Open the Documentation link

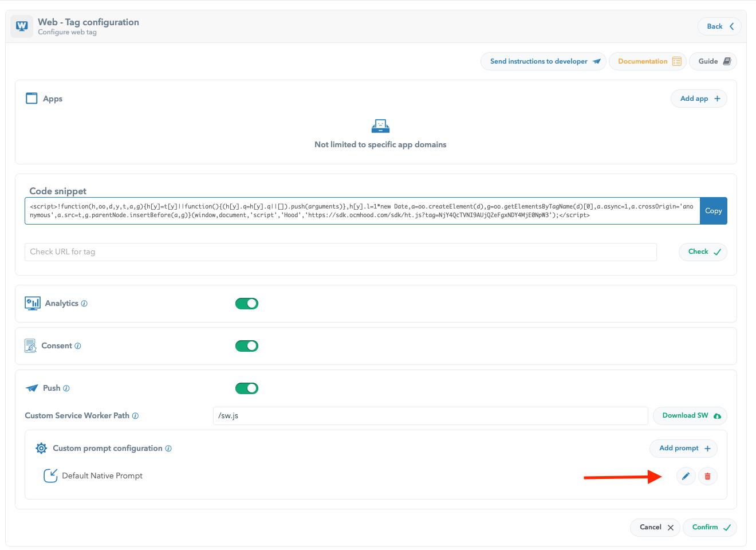pyautogui.click(x=648, y=61)
